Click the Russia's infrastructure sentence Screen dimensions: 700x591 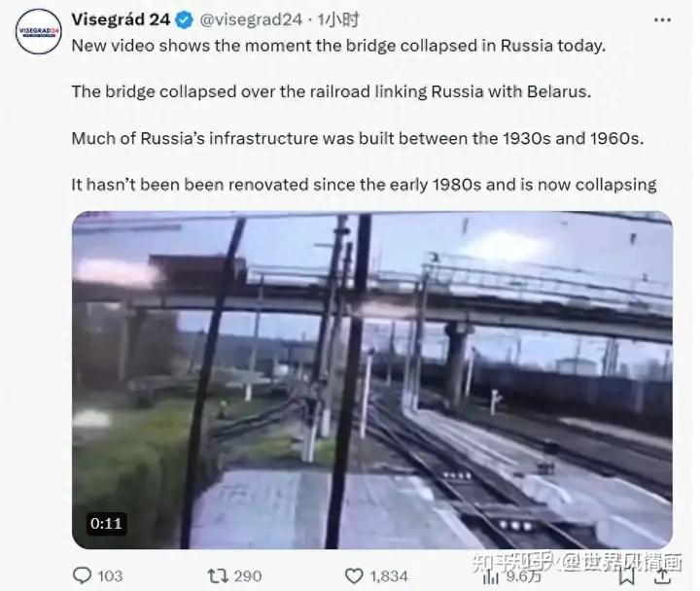358,137
